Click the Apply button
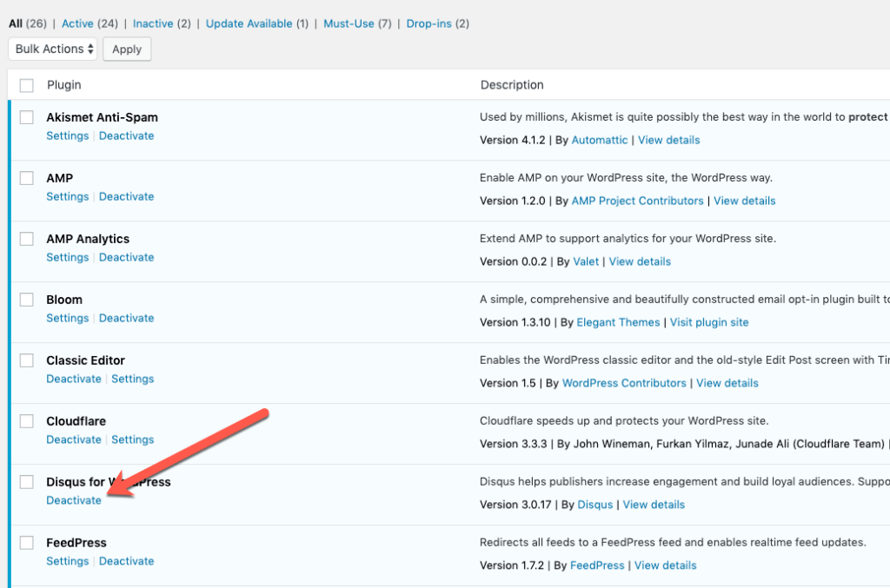Viewport: 890px width, 588px height. [x=127, y=50]
